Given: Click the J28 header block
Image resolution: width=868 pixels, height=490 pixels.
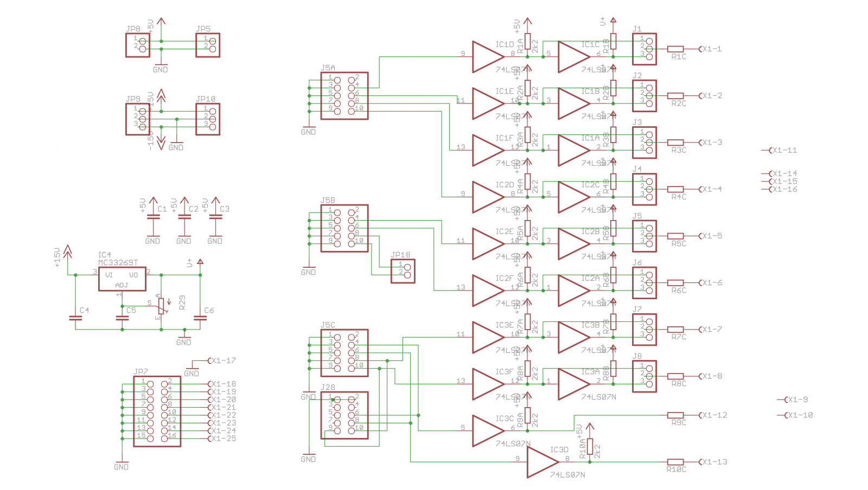Looking at the screenshot, I should point(344,415).
